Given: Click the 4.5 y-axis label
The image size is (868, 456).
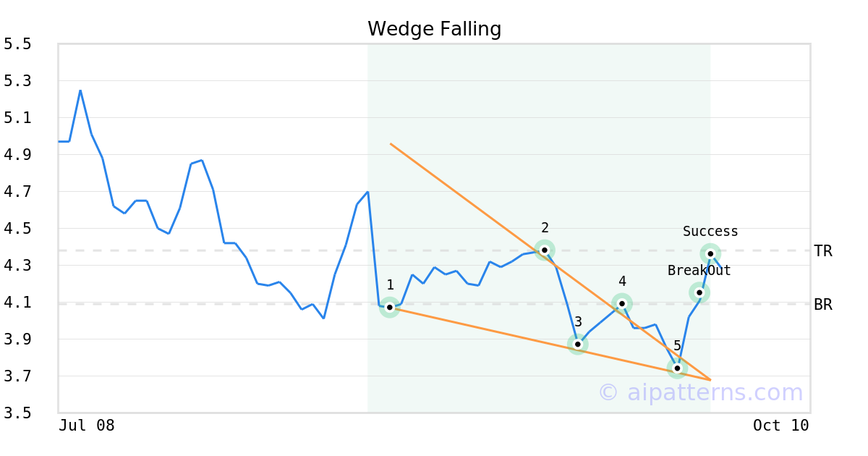Looking at the screenshot, I should click(17, 229).
